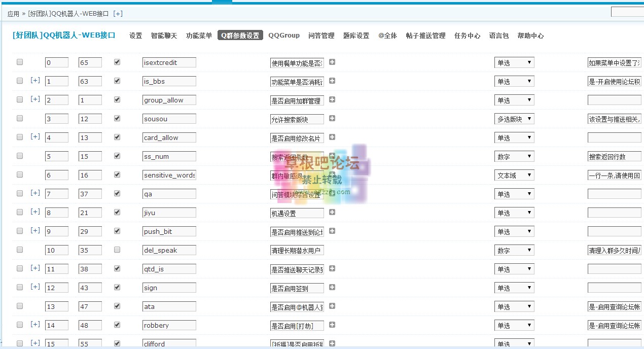Open the 文本域 dropdown on sensitive_words row
This screenshot has width=644, height=349.
(x=514, y=175)
